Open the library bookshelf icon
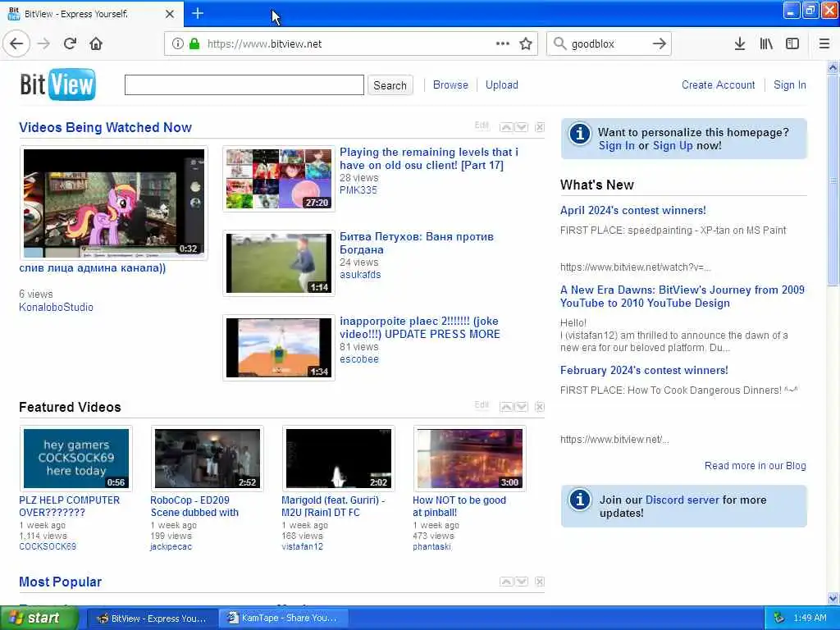840x630 pixels. [x=766, y=44]
